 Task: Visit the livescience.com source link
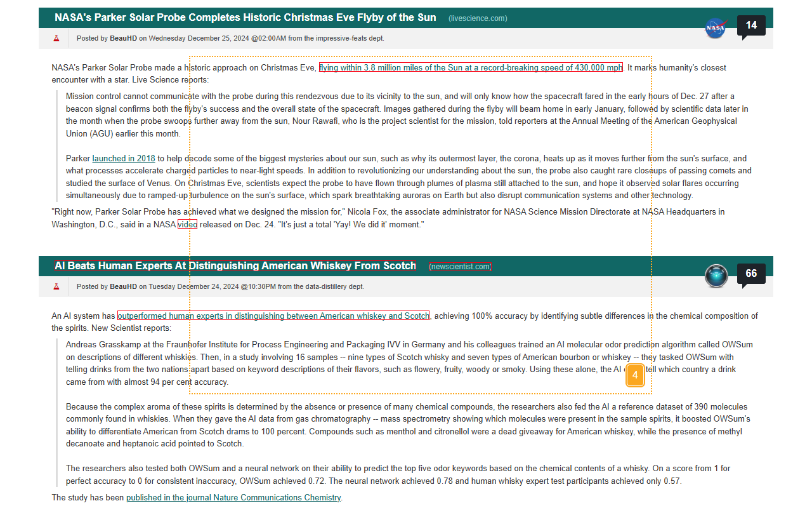point(478,18)
